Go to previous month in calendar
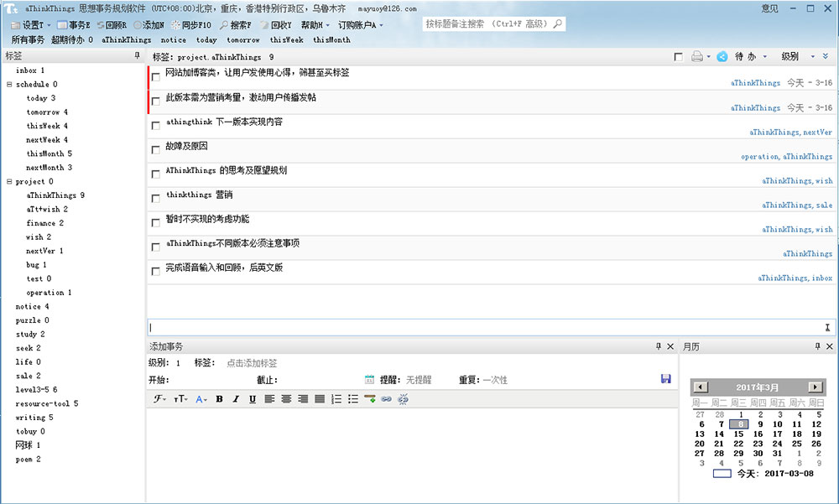The height and width of the screenshot is (504, 839). pyautogui.click(x=701, y=387)
